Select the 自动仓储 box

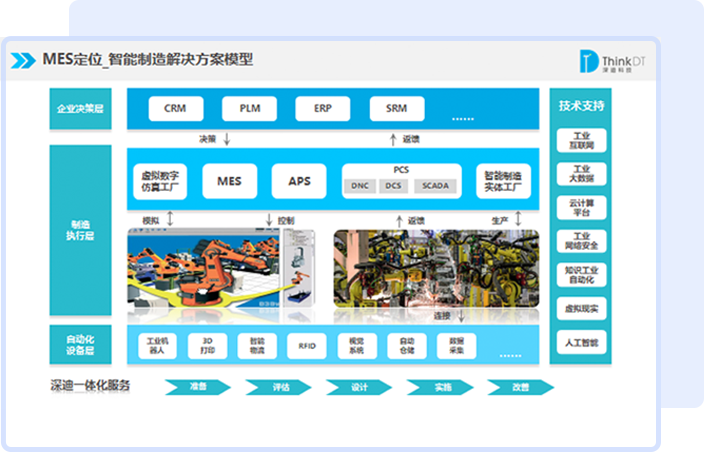point(407,346)
